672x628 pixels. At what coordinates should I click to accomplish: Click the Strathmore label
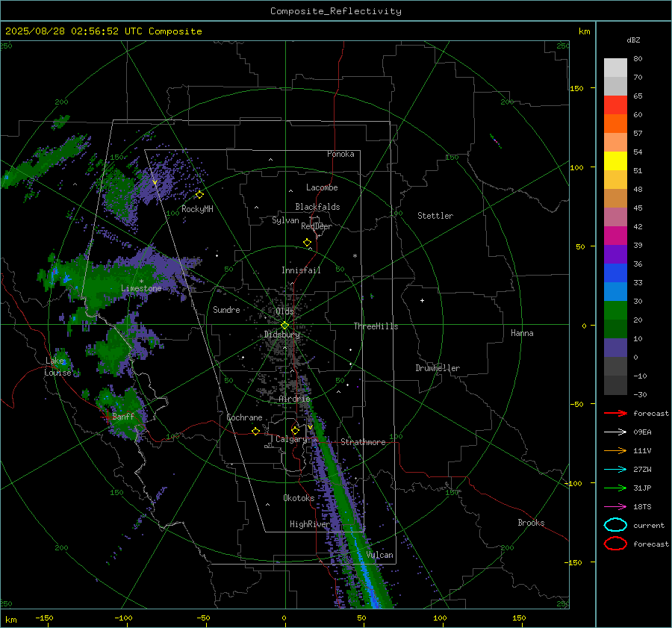coord(363,442)
